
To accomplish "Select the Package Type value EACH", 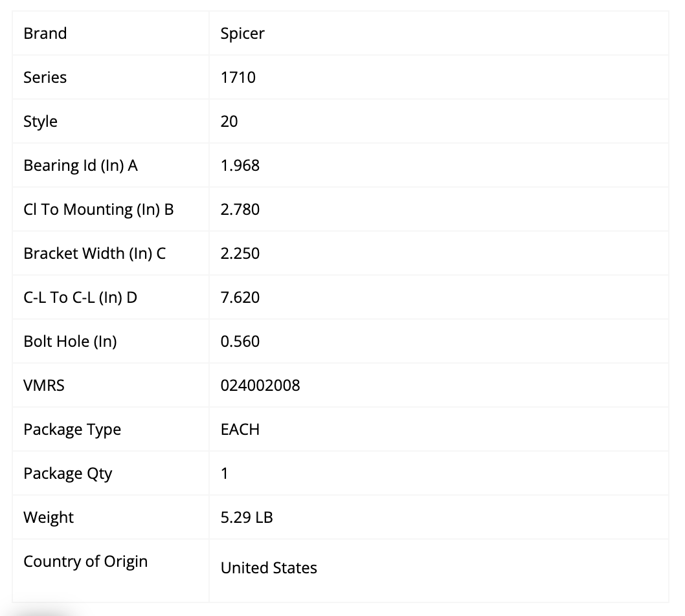I will pos(240,430).
